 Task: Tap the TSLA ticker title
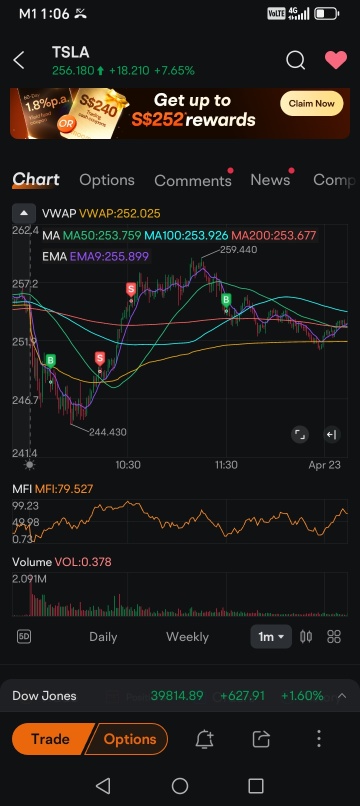pyautogui.click(x=70, y=52)
